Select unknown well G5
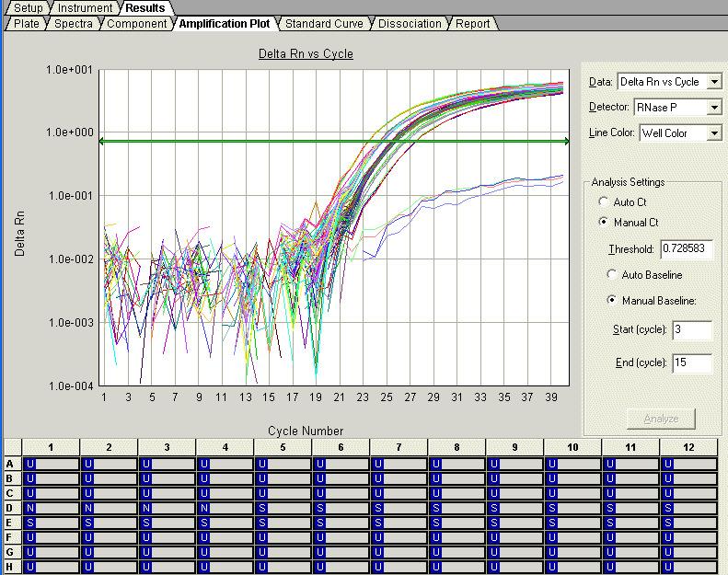Viewport: 728px width, 575px height. pyautogui.click(x=283, y=552)
